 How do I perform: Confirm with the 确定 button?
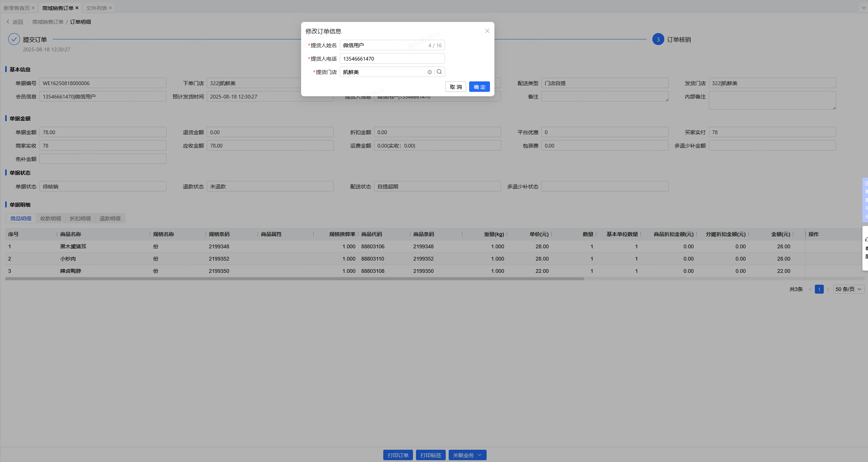pos(480,87)
